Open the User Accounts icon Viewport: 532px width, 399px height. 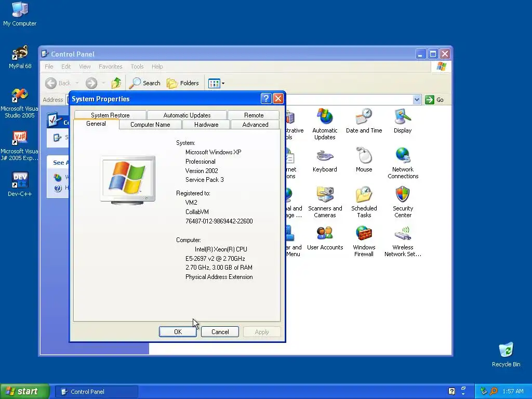point(325,238)
